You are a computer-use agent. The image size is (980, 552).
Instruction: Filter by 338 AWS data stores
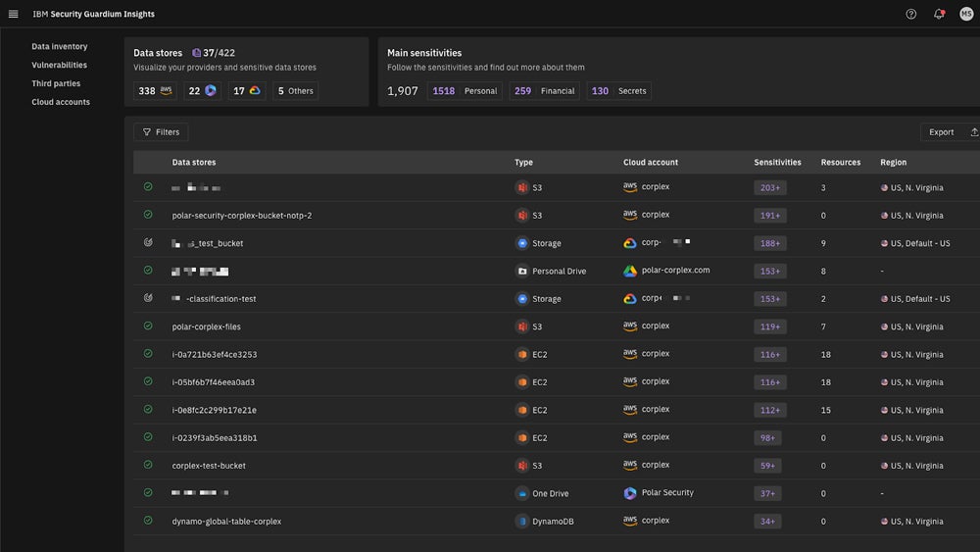[x=156, y=91]
